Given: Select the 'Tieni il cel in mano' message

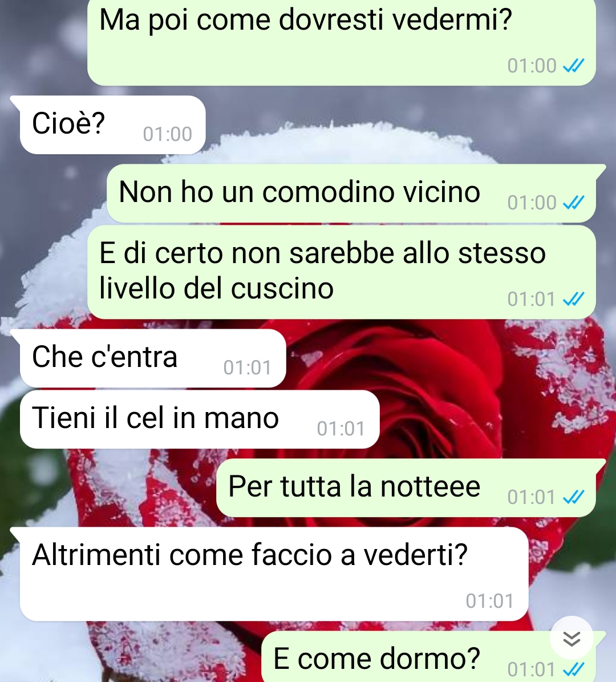Looking at the screenshot, I should pos(200,419).
